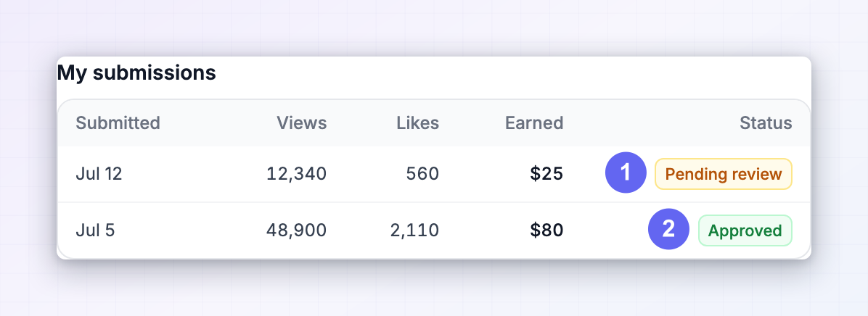Sort by the Status column header
868x316 pixels.
coord(766,122)
